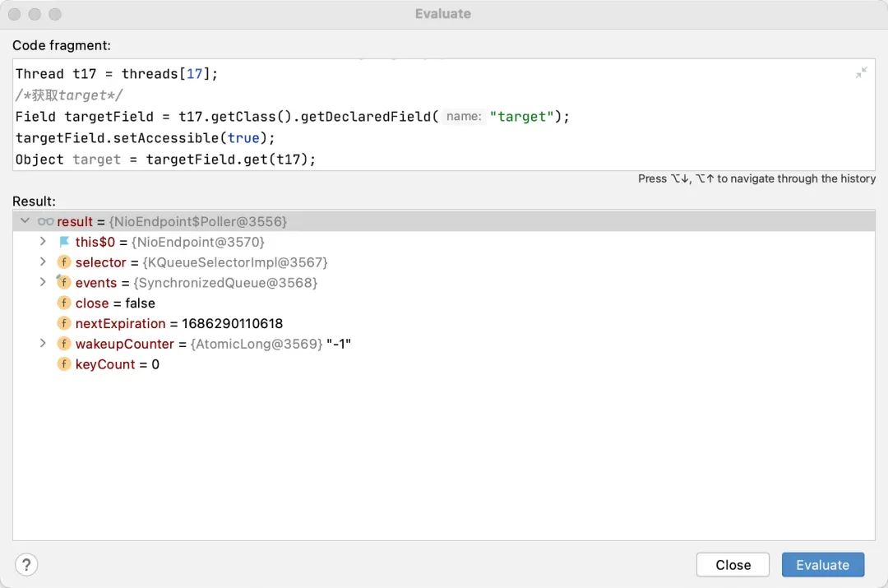Click the history navigation hint text
Image resolution: width=888 pixels, height=588 pixels.
[x=756, y=178]
